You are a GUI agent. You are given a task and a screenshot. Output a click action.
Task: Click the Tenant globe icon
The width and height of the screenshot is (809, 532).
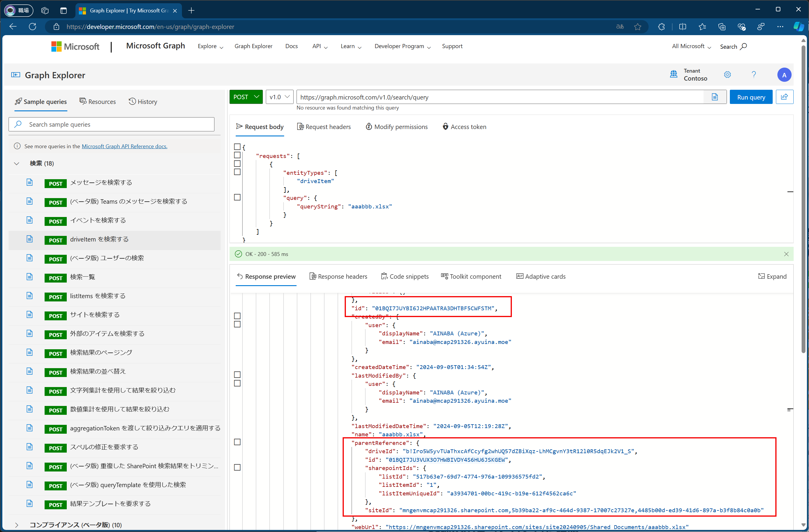674,74
